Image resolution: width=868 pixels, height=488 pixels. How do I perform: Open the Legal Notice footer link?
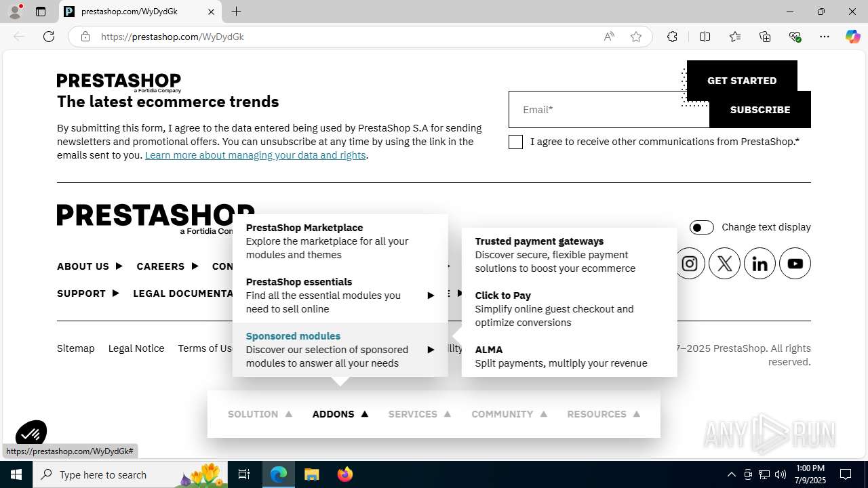(x=136, y=348)
